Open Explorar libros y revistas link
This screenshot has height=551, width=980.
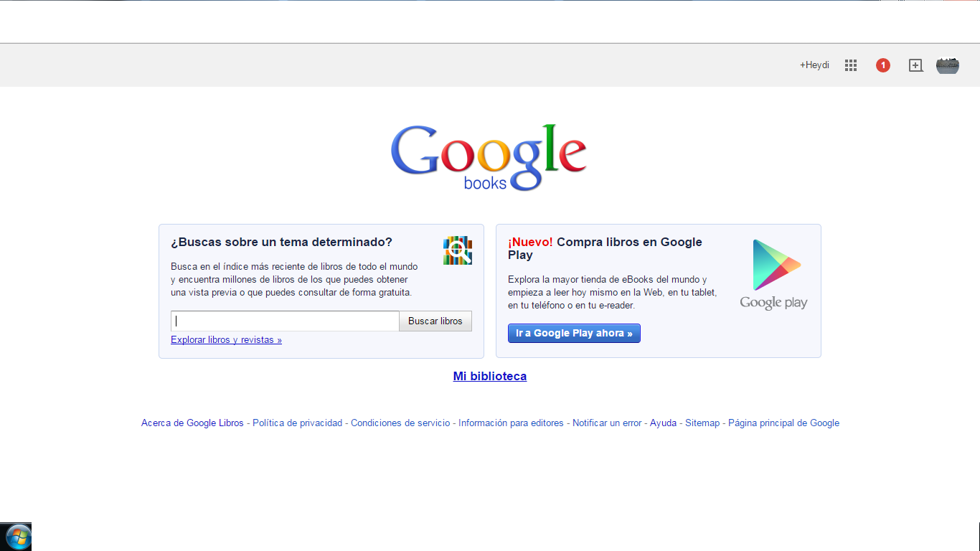pyautogui.click(x=226, y=340)
